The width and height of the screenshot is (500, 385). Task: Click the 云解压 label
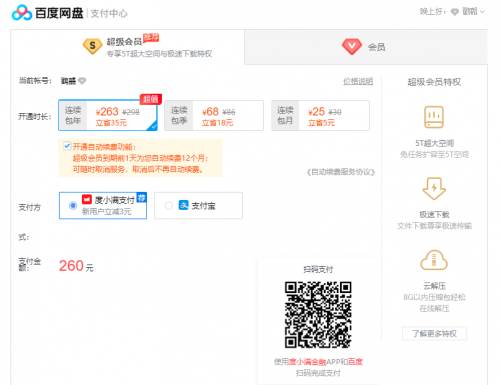click(434, 286)
